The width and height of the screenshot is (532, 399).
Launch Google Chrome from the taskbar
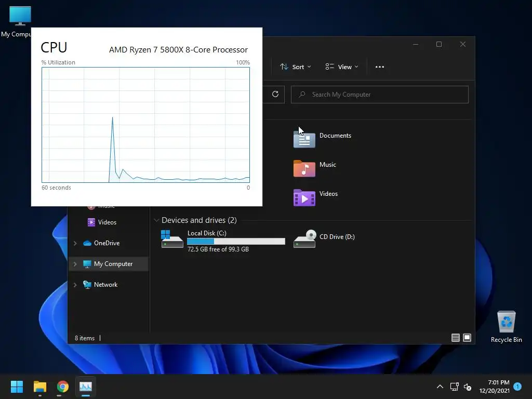click(x=62, y=387)
